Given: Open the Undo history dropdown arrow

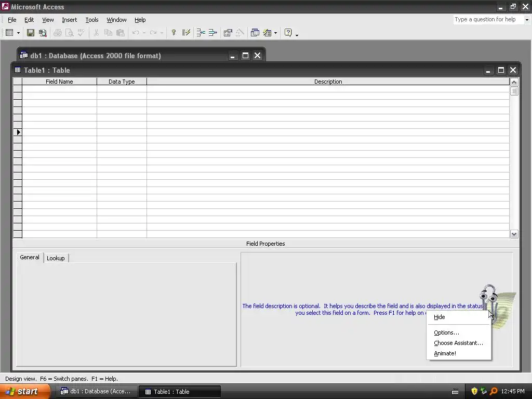Looking at the screenshot, I should point(144,33).
